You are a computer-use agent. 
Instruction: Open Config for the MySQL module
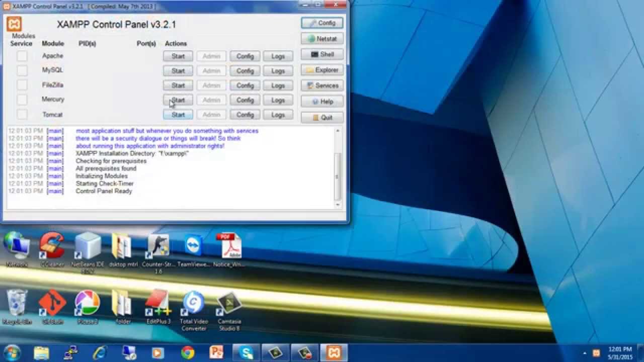click(245, 71)
